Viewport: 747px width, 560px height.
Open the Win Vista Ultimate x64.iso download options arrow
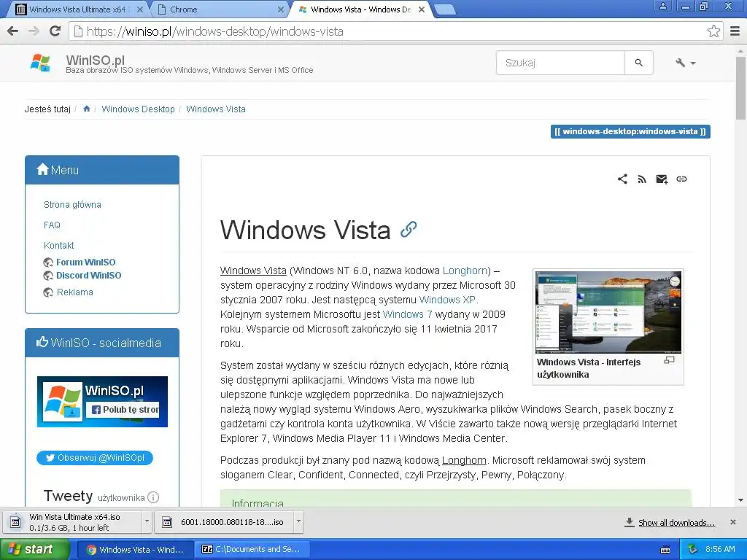coord(147,522)
